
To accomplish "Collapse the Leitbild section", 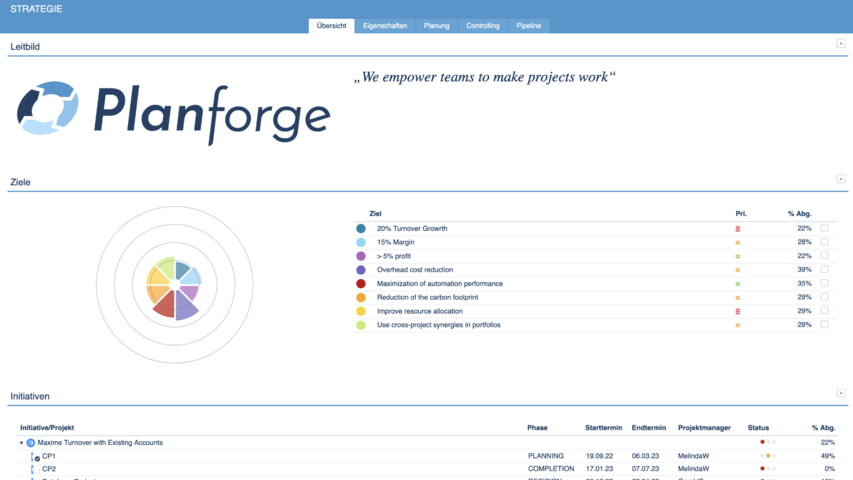I will (841, 44).
